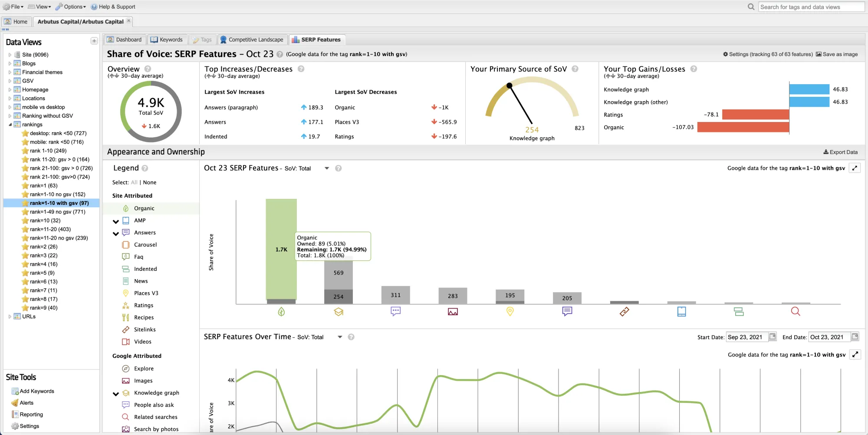This screenshot has height=435, width=868.
Task: Click the Related searches magnifier icon under chart
Action: [796, 311]
